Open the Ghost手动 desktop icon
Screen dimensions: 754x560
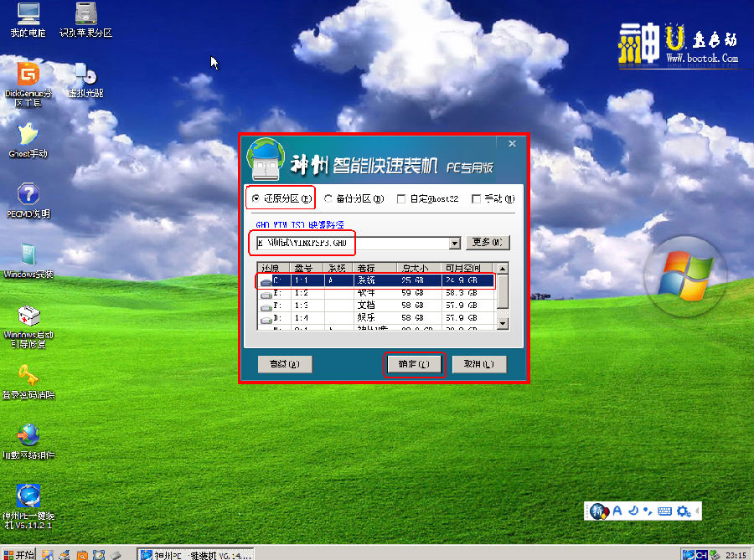coord(28,135)
